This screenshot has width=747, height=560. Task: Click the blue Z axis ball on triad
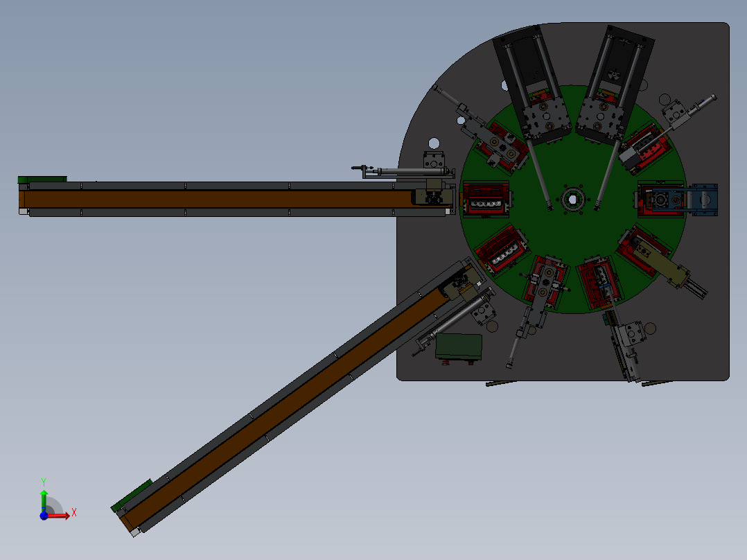(44, 516)
